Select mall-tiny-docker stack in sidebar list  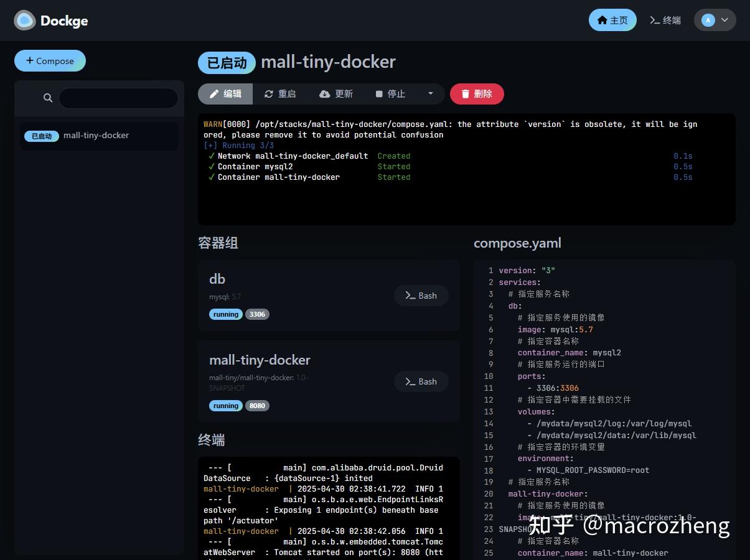(100, 136)
